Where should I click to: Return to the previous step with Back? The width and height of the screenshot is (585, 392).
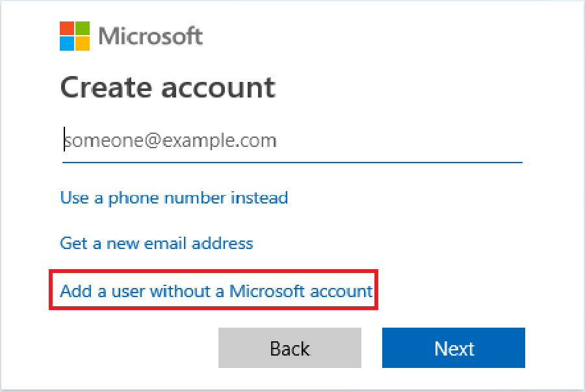tap(289, 348)
